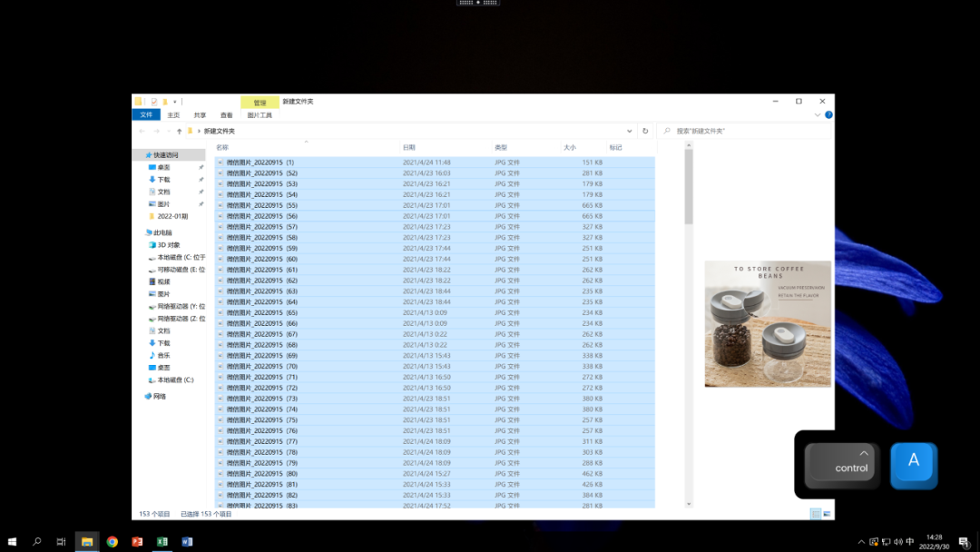Open Help with the blue question mark

(828, 115)
